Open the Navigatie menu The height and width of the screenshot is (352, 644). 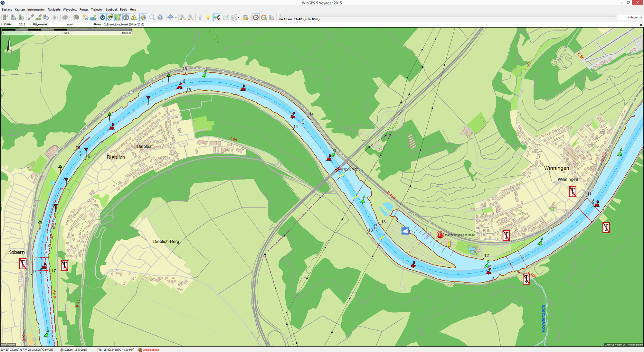tap(54, 9)
